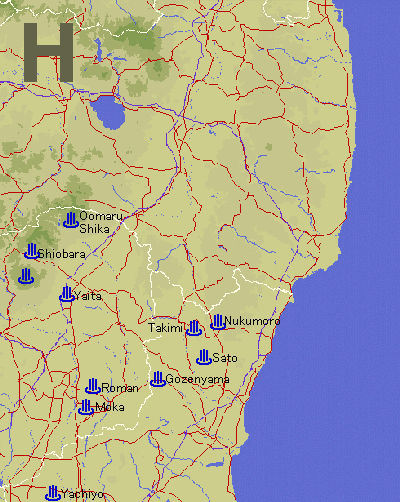Open the Gozenyama text label
Viewport: 400px width, 502px height.
tap(198, 379)
